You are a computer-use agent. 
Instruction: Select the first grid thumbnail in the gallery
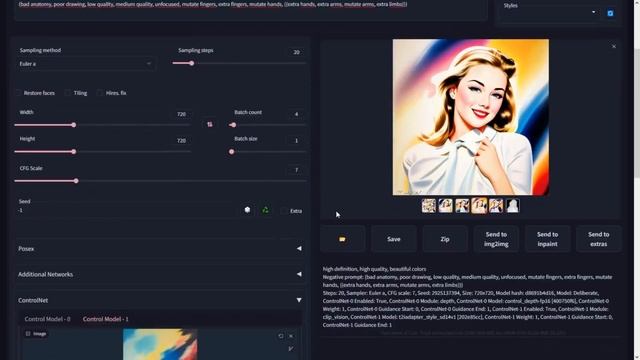pyautogui.click(x=429, y=205)
